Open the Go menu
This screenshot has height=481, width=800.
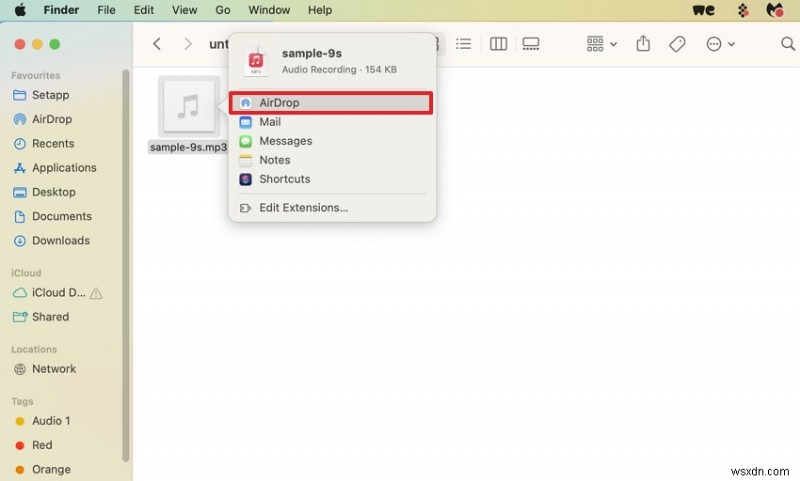coord(222,10)
